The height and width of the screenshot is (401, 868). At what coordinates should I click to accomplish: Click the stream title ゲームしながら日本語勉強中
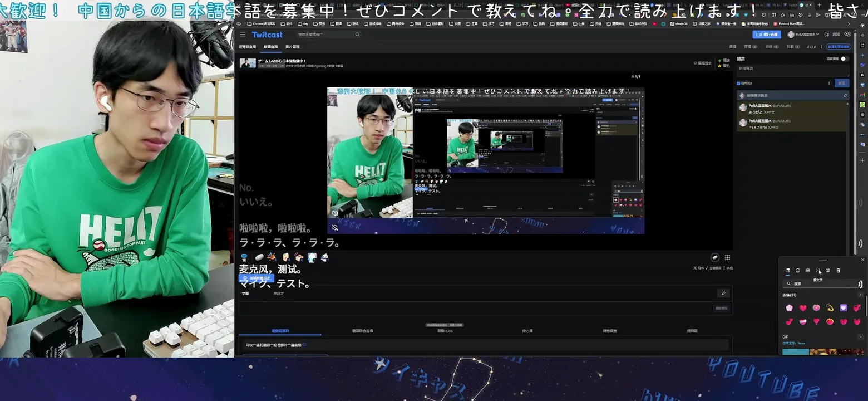pyautogui.click(x=282, y=61)
